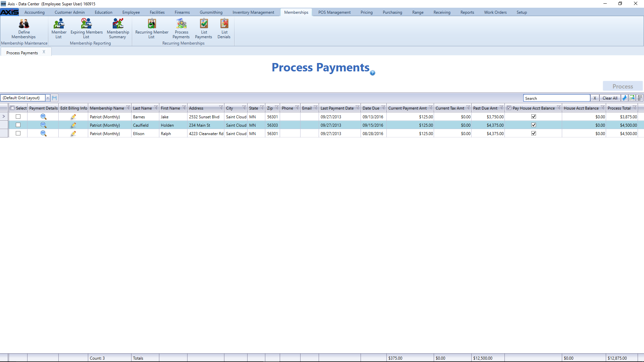Open filter dropdown for State column

click(x=262, y=108)
